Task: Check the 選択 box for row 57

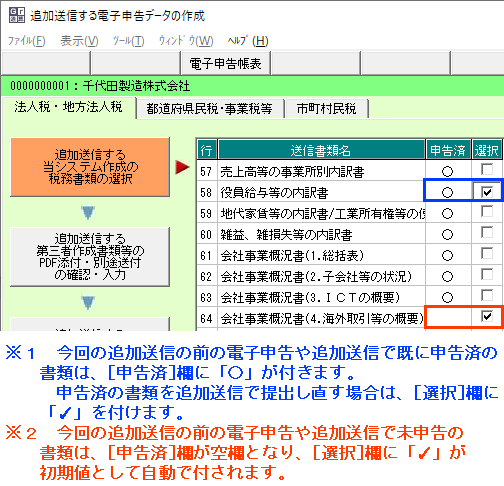Action: (487, 170)
